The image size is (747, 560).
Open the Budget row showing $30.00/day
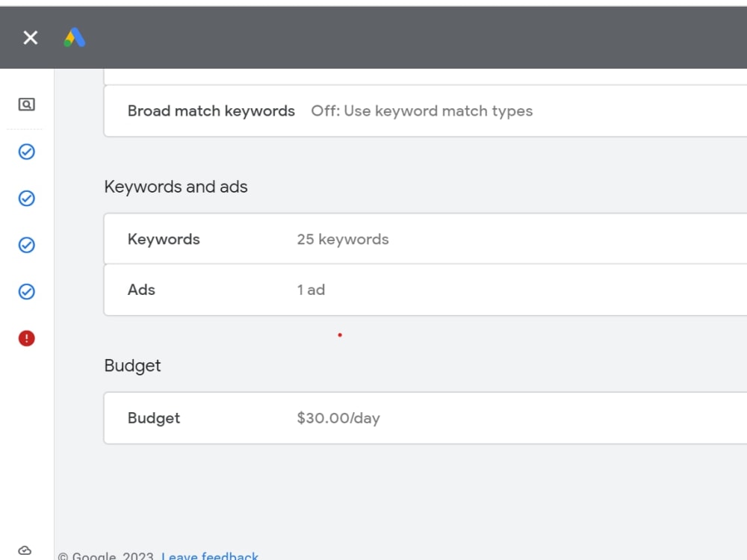coord(426,417)
